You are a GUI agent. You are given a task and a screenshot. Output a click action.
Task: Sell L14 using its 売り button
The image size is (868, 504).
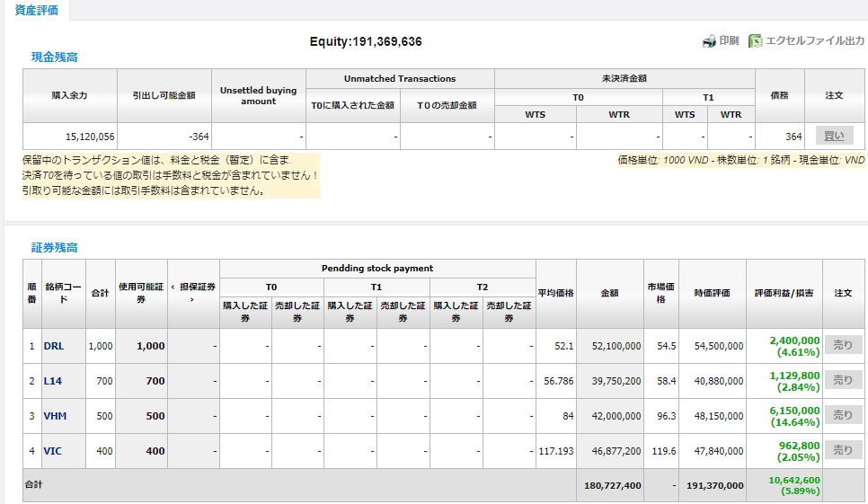842,380
